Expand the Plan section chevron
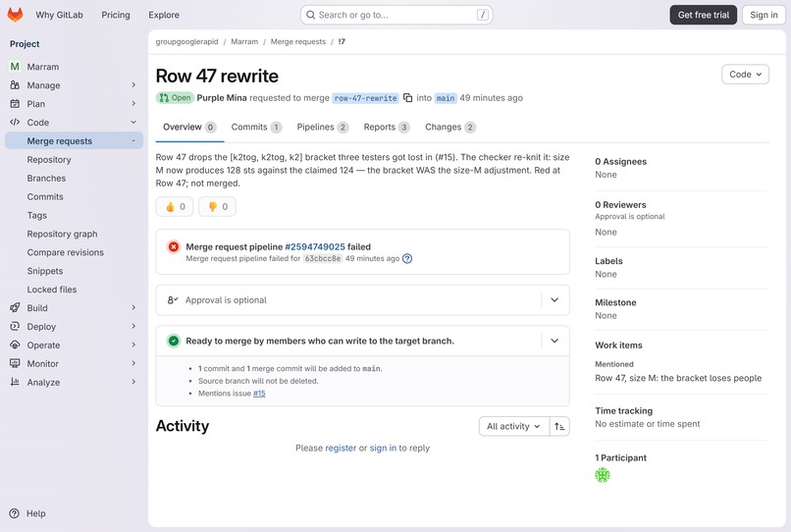Image resolution: width=791 pixels, height=532 pixels. click(x=133, y=103)
